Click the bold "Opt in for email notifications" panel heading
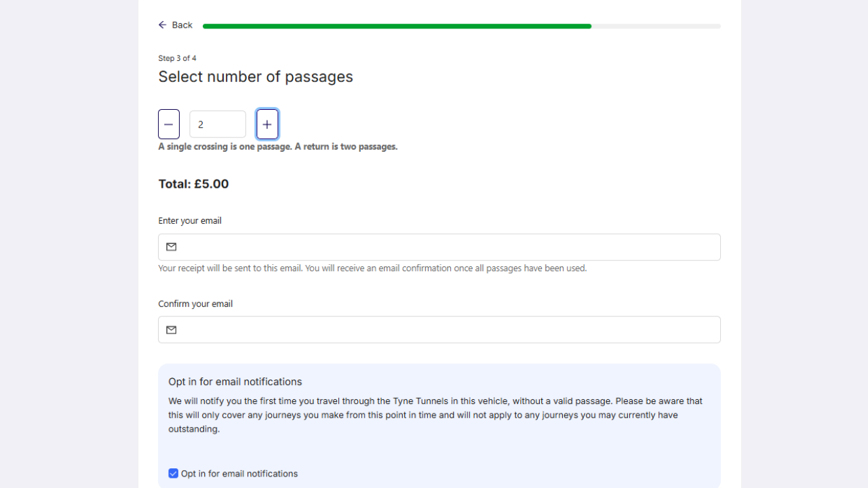 (x=235, y=382)
